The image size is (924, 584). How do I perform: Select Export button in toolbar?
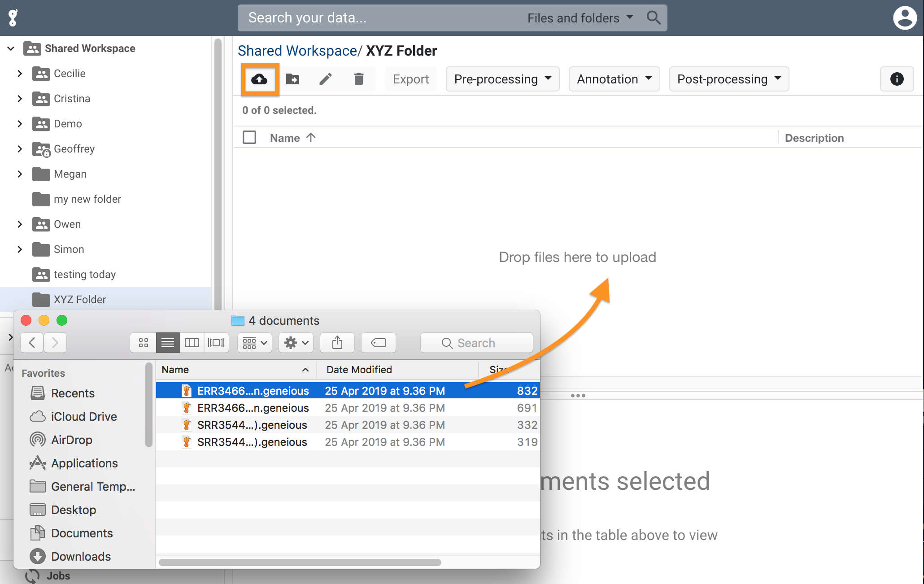coord(410,79)
